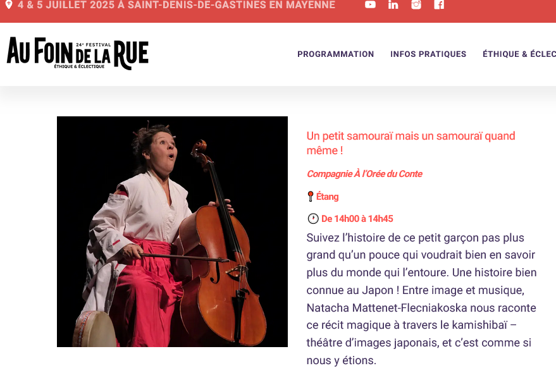
Task: Open the Infos Pratiques menu
Action: point(428,54)
